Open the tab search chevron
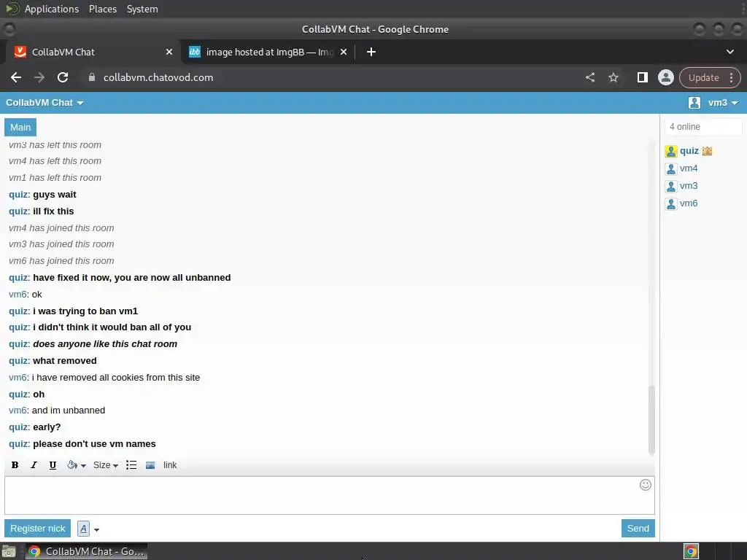Viewport: 747px width, 560px height. point(729,52)
